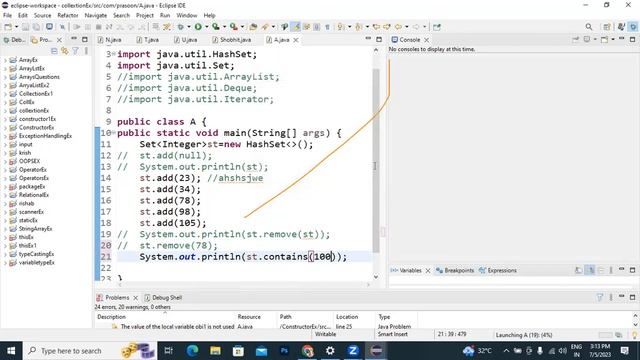
Task: Switch to the Debug perspective icon
Action: (x=633, y=27)
